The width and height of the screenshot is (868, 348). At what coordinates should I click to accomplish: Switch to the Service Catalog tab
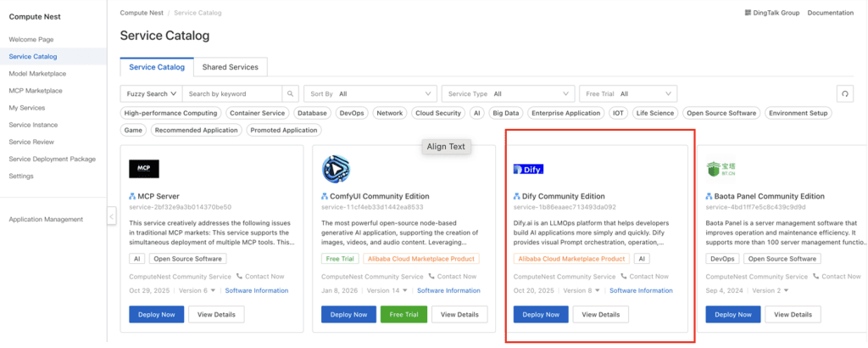point(157,67)
